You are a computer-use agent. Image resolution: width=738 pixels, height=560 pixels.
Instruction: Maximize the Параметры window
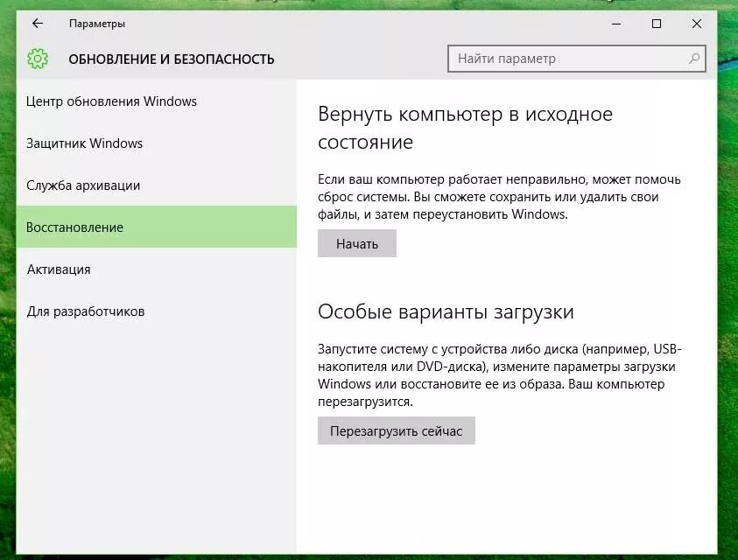657,24
